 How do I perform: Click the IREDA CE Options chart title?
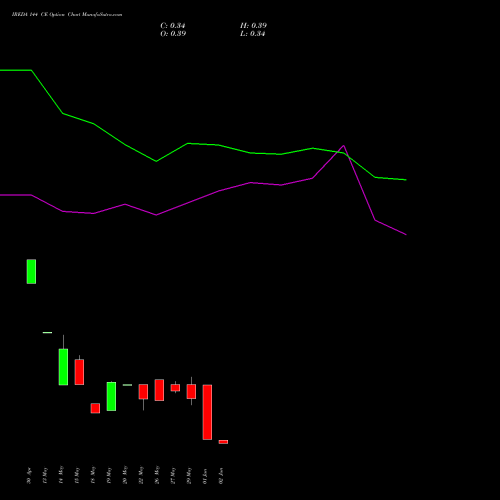(x=67, y=15)
